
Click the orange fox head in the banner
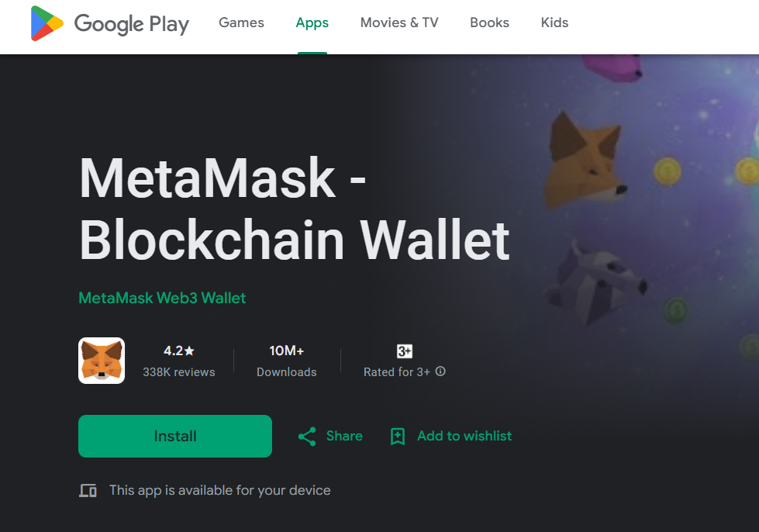click(585, 159)
